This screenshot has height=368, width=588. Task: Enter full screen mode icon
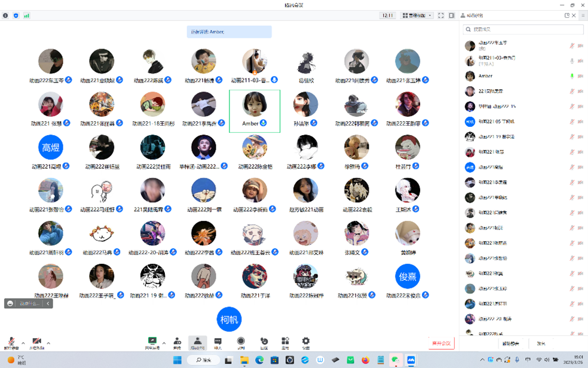point(441,16)
